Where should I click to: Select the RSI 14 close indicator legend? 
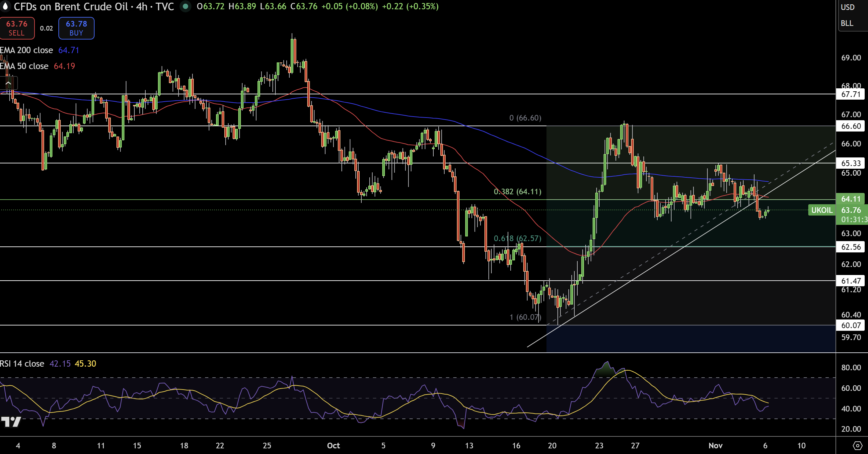click(22, 364)
